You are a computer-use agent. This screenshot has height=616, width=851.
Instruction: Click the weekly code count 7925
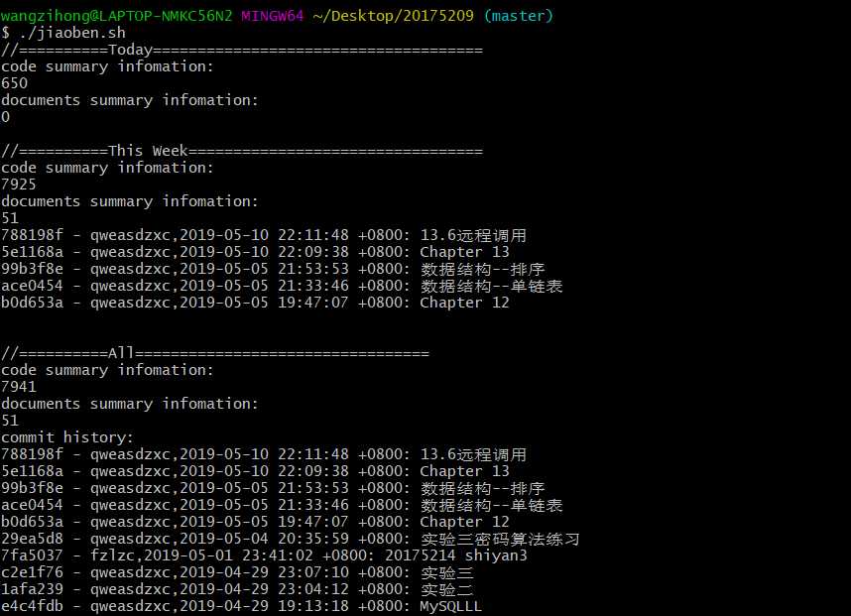point(19,185)
